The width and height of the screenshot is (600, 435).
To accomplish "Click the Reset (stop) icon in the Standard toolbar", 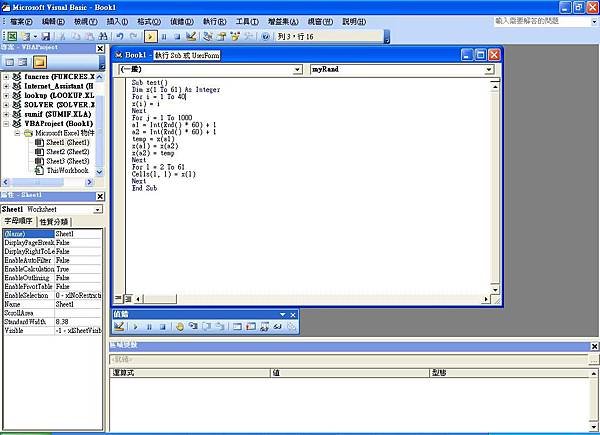I will (x=177, y=36).
